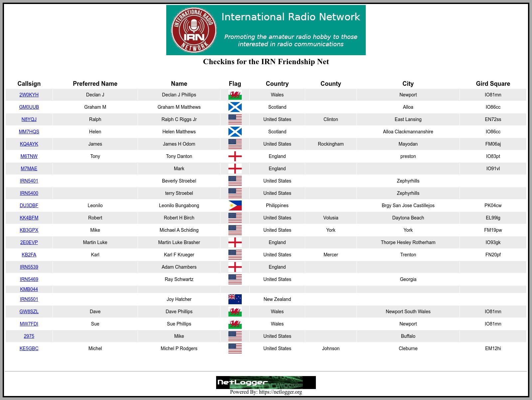This screenshot has height=400, width=532.
Task: Open the KE5GBC callsign link
Action: click(29, 348)
